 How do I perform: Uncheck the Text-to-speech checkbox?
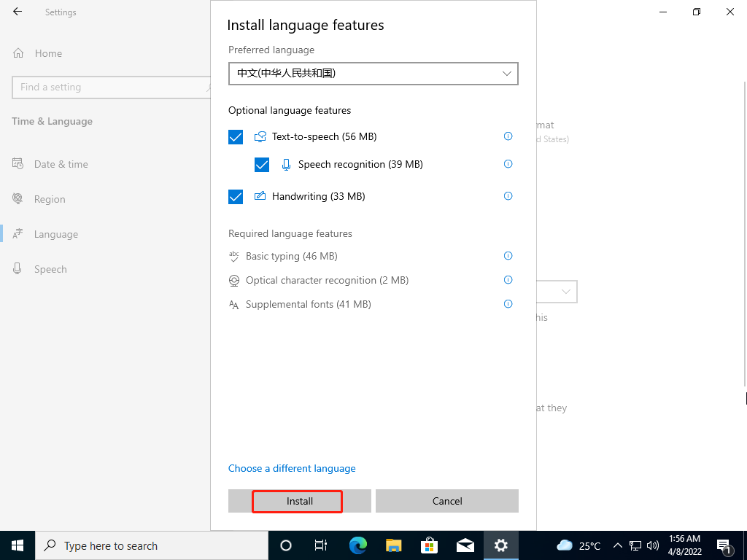235,136
